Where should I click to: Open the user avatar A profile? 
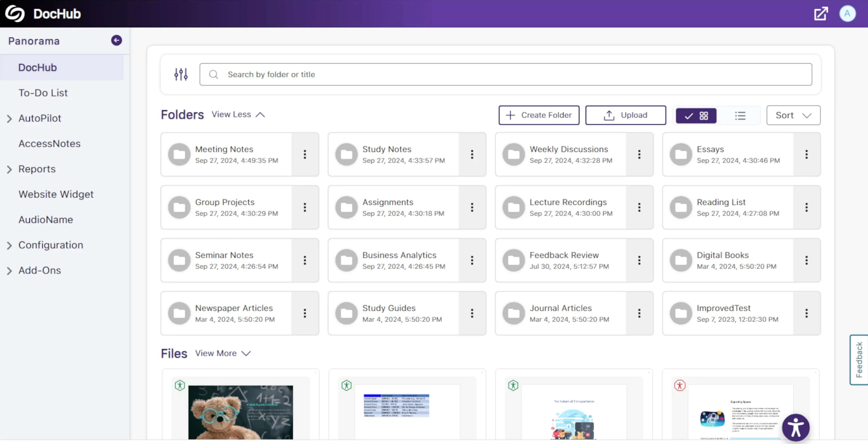[x=847, y=14]
